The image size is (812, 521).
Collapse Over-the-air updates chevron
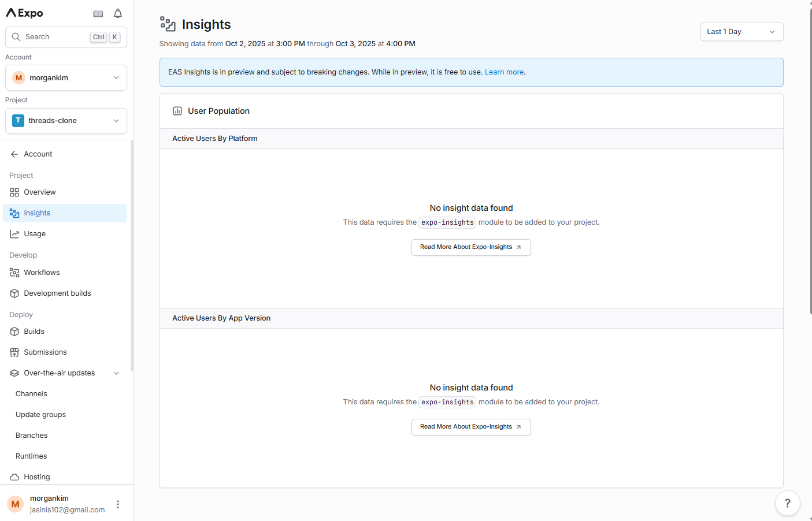click(116, 373)
